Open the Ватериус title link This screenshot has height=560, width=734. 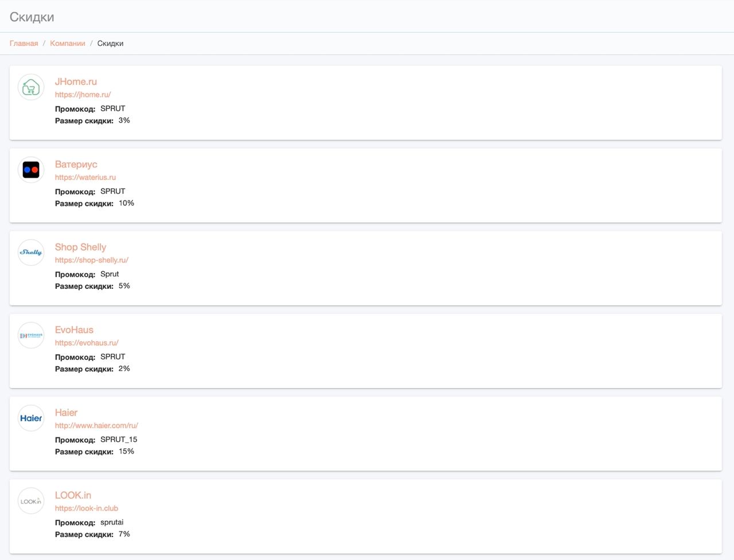point(76,165)
